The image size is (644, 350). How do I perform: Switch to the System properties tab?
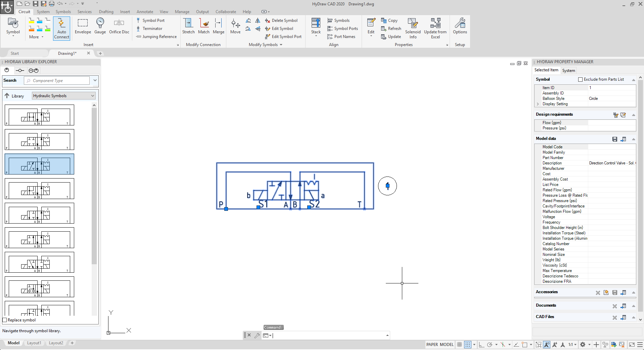coord(568,71)
